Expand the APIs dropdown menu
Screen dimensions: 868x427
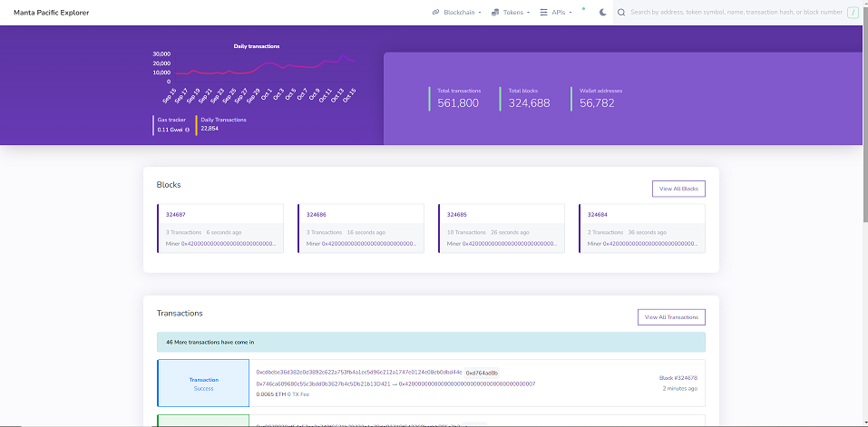coord(561,13)
